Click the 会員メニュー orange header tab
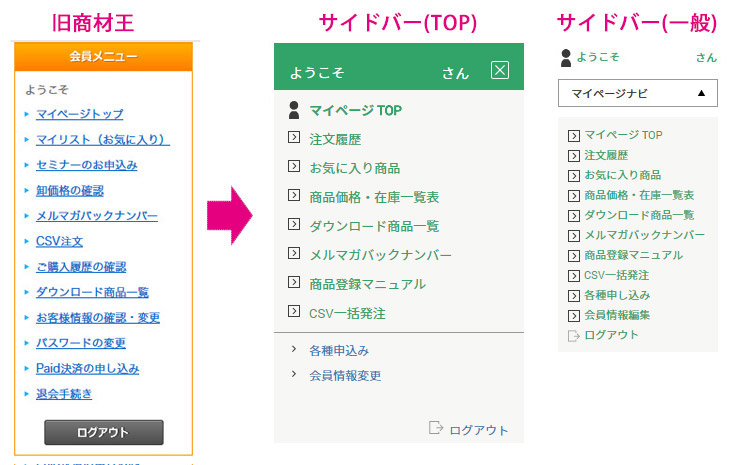This screenshot has width=750, height=465. (103, 56)
